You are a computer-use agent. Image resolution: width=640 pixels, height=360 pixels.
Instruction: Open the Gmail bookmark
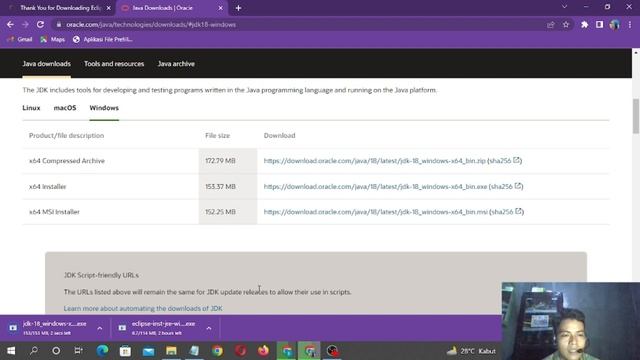pos(20,39)
